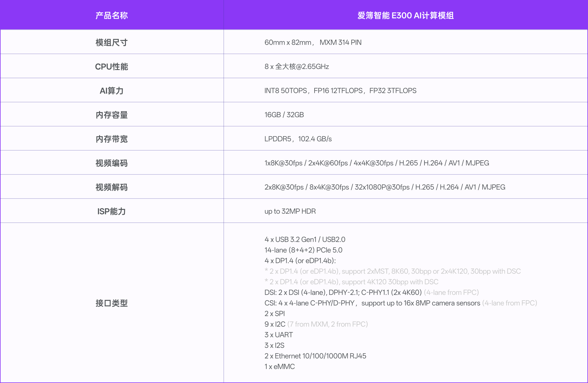588x383 pixels.
Task: Click the 模组尺寸 row label
Action: click(111, 42)
